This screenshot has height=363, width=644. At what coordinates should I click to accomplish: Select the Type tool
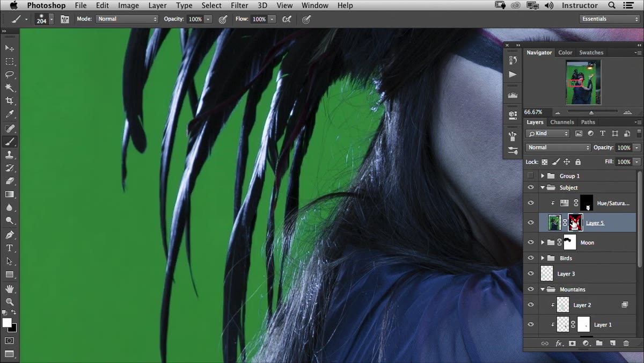point(10,248)
